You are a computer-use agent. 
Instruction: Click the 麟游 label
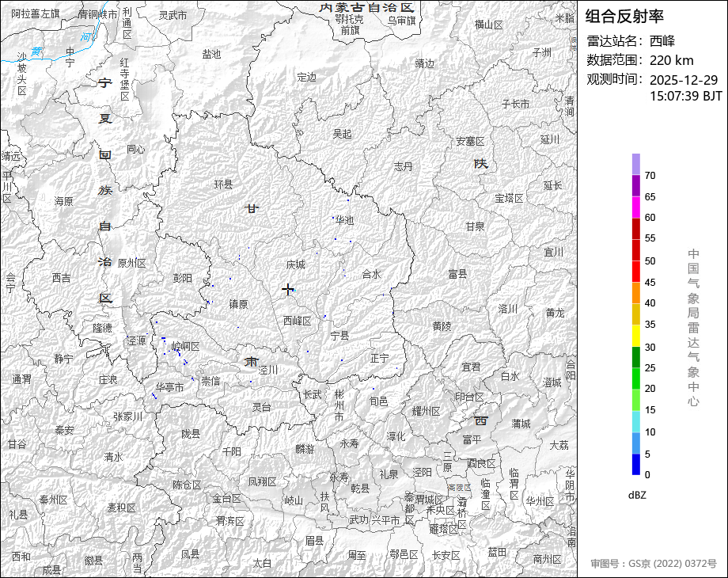click(x=305, y=448)
